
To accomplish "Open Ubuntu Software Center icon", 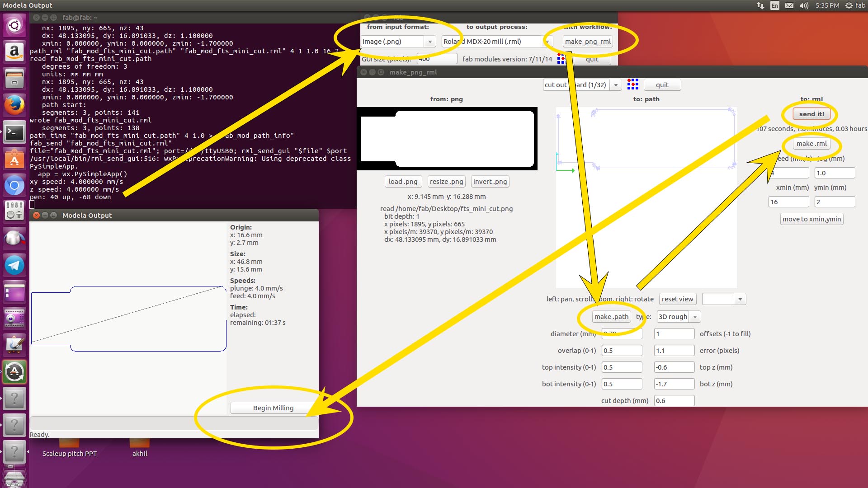I will tap(14, 159).
